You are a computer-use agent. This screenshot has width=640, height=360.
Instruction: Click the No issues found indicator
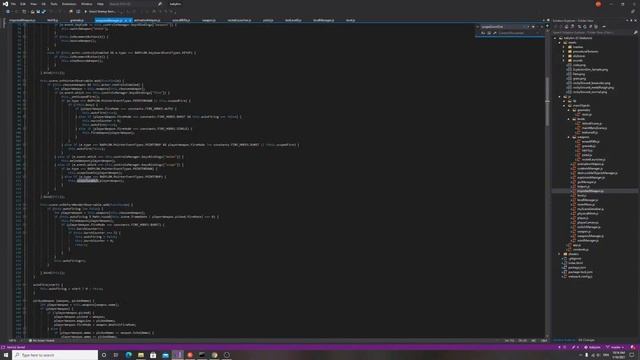(x=42, y=340)
